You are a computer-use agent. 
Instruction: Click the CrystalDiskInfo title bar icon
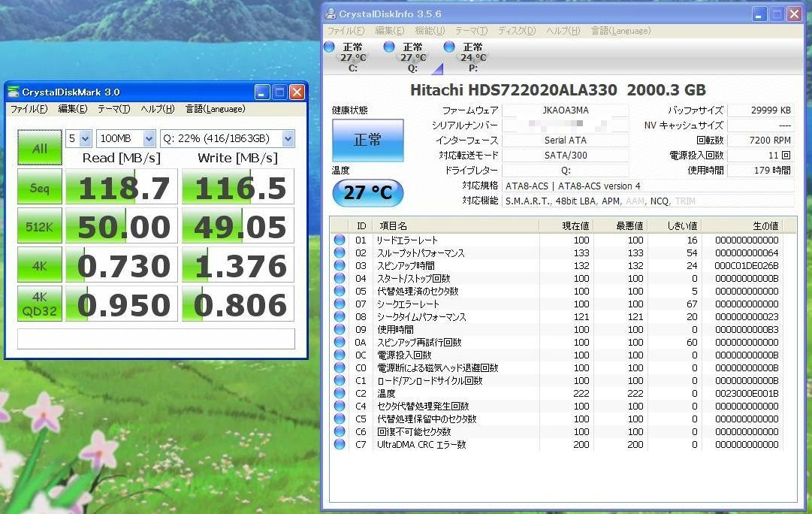click(331, 14)
